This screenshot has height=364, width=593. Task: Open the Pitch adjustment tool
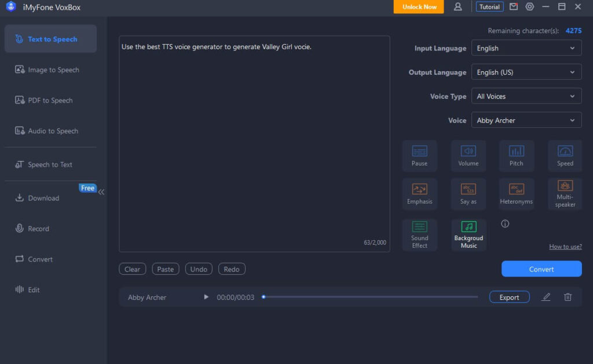516,156
